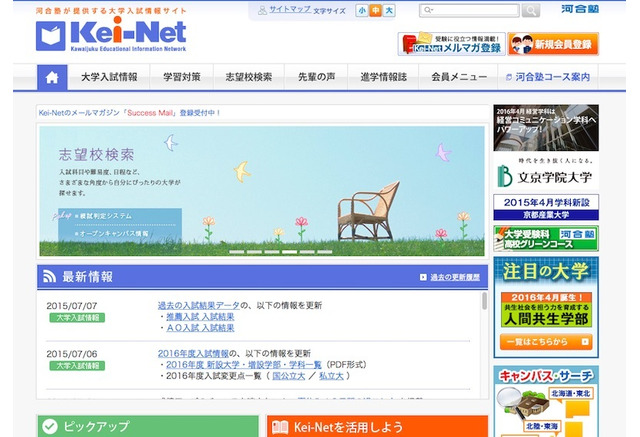Open the 私立大 link
Viewport: 640px width, 437px height.
click(331, 376)
